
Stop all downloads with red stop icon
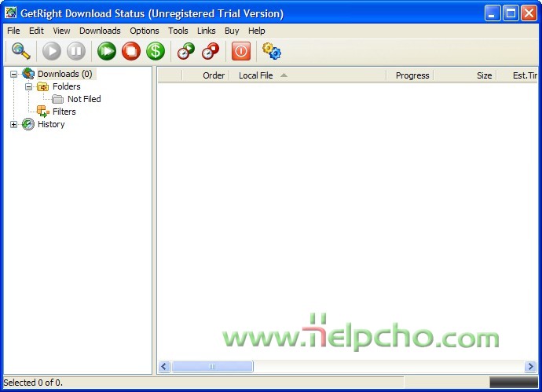[x=131, y=51]
